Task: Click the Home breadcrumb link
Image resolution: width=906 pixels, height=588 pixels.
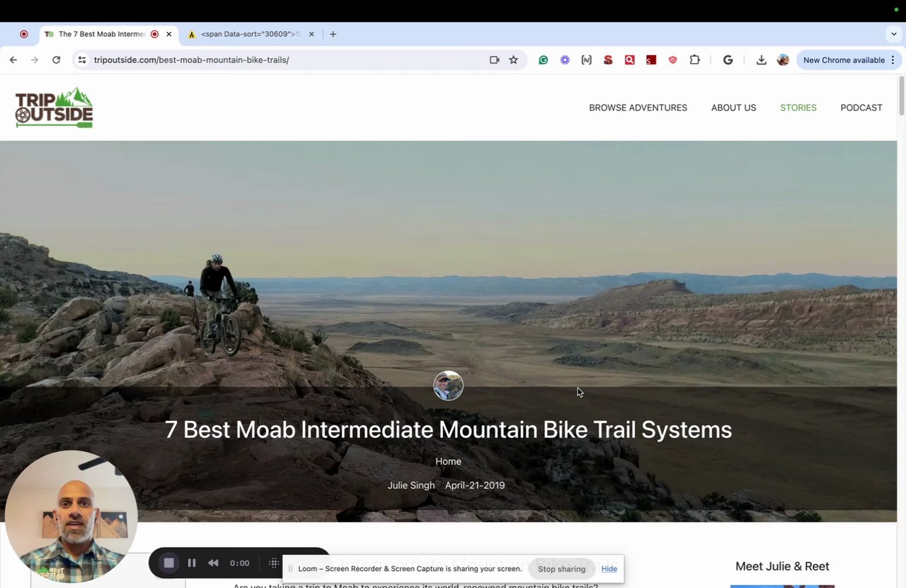Action: point(448,461)
